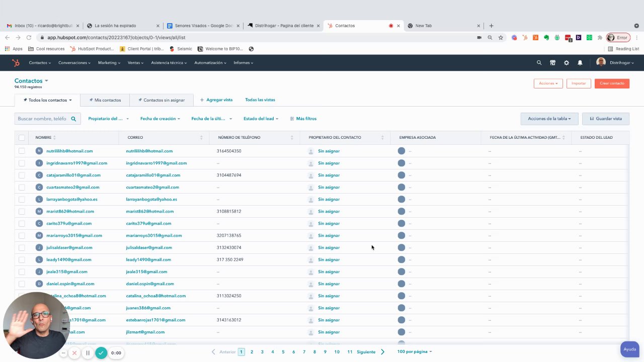
Task: Click the Guardar vista button
Action: click(606, 119)
